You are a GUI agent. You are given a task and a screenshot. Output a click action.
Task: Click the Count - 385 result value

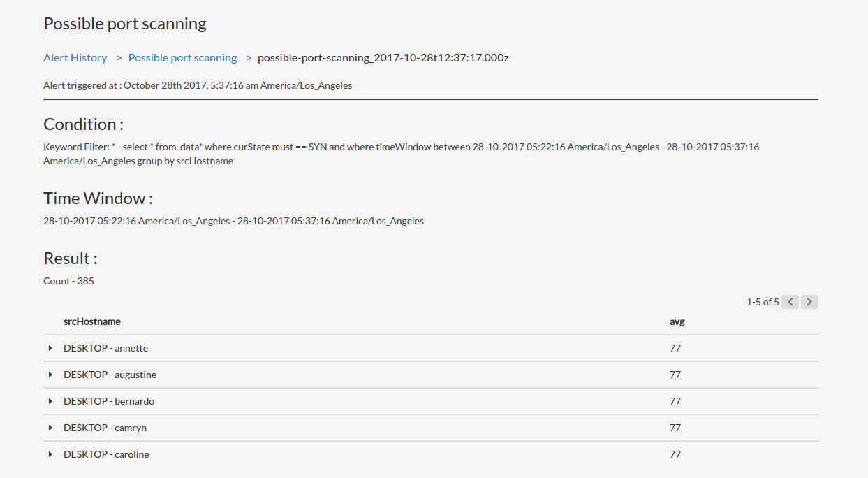(68, 280)
